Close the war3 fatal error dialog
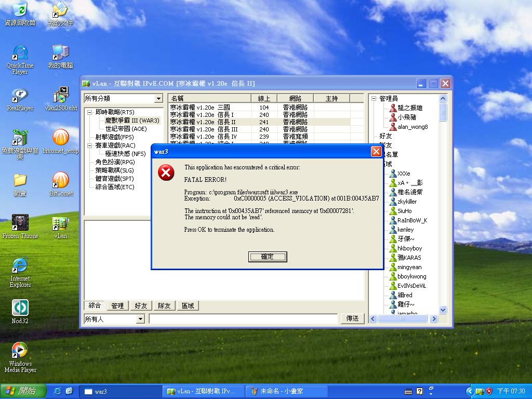This screenshot has height=399, width=532. [376, 152]
